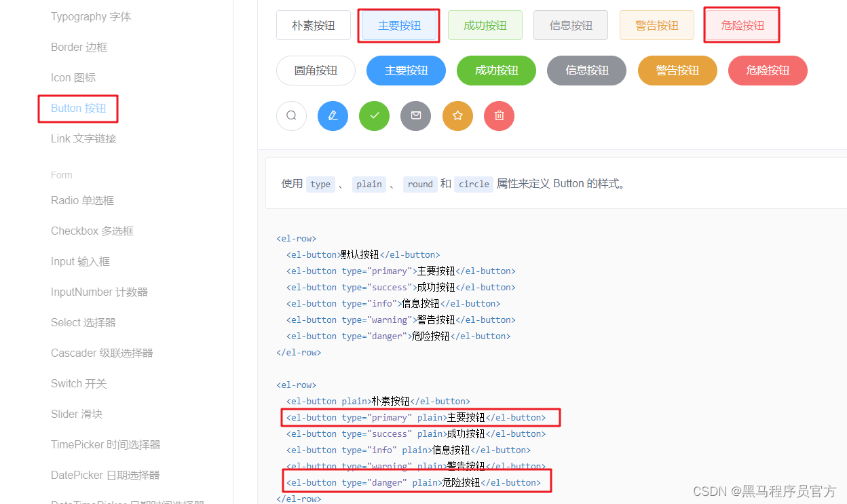Open the Link 文字链接 sidebar entry
The image size is (847, 504).
point(83,138)
